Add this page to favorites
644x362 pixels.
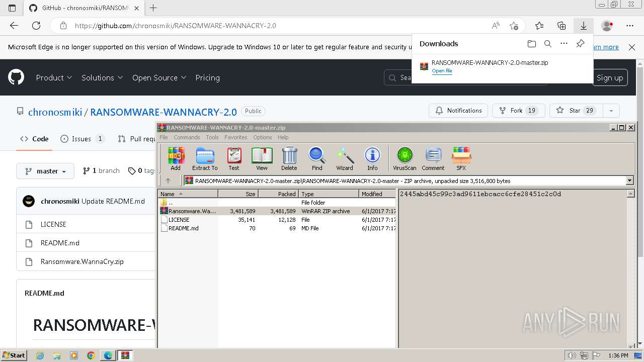tap(514, 26)
